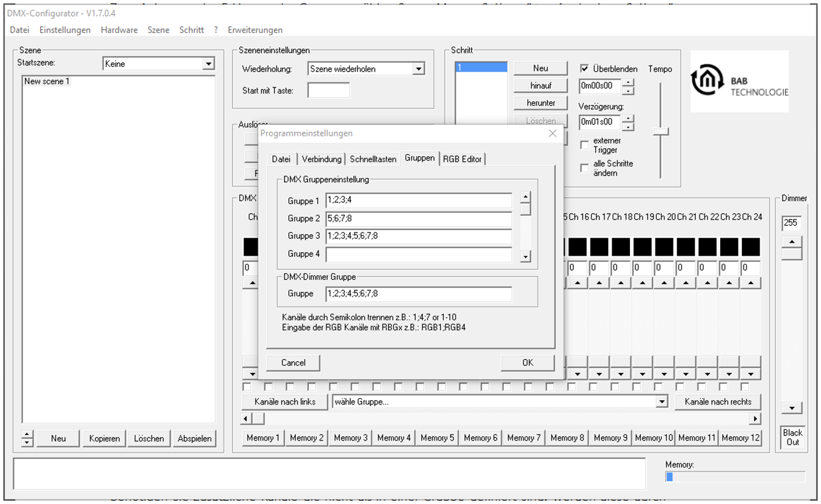Toggle the Überblenden checkbox

(x=584, y=69)
